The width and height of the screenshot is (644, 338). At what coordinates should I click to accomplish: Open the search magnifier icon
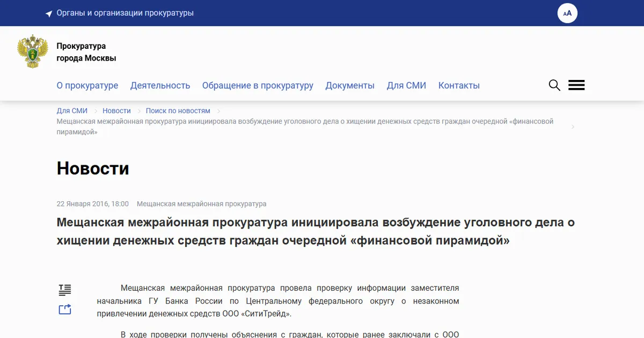pyautogui.click(x=554, y=85)
